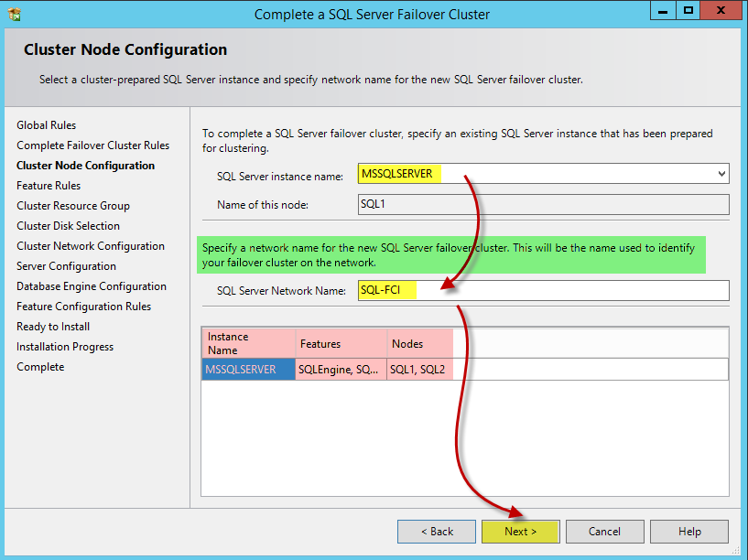Select Feature Configuration Rules step
Screen dimensions: 748x560
[84, 307]
